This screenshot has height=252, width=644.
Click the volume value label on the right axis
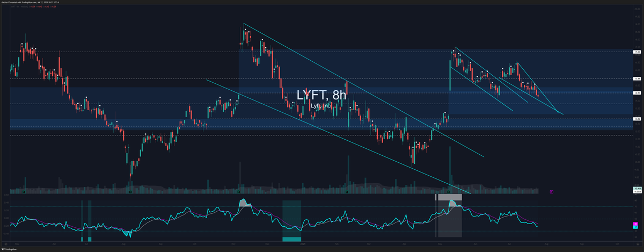[638, 189]
